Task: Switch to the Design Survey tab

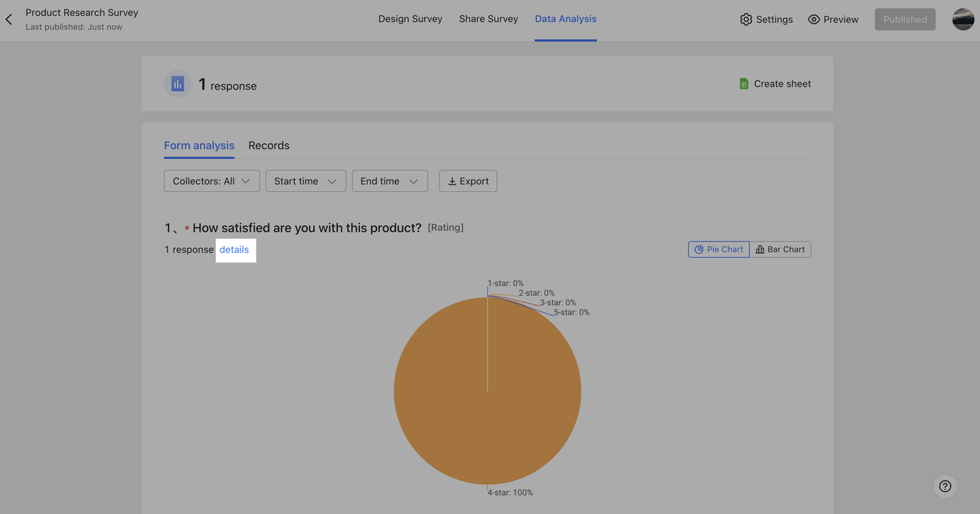Action: pos(410,19)
